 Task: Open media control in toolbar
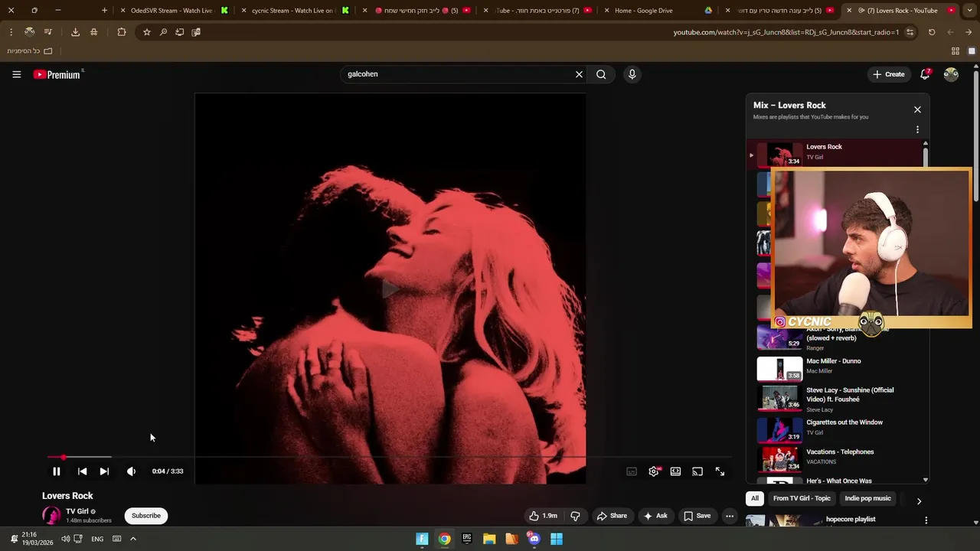click(48, 32)
